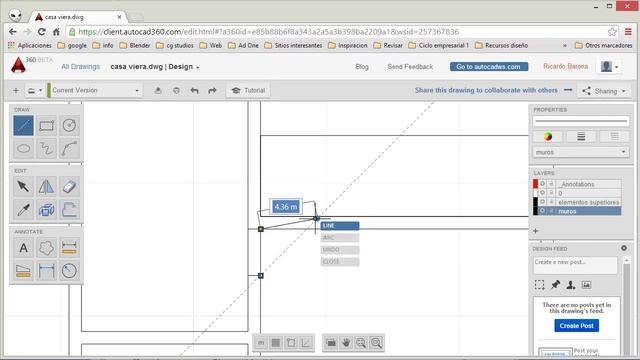Choose ARC in the command popup

click(x=340, y=238)
